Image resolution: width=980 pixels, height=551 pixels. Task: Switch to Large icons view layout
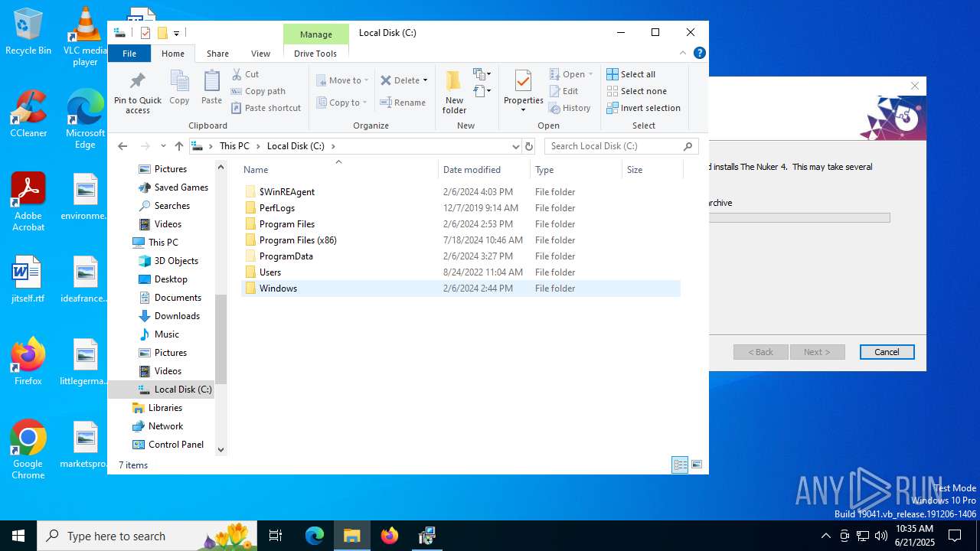697,465
